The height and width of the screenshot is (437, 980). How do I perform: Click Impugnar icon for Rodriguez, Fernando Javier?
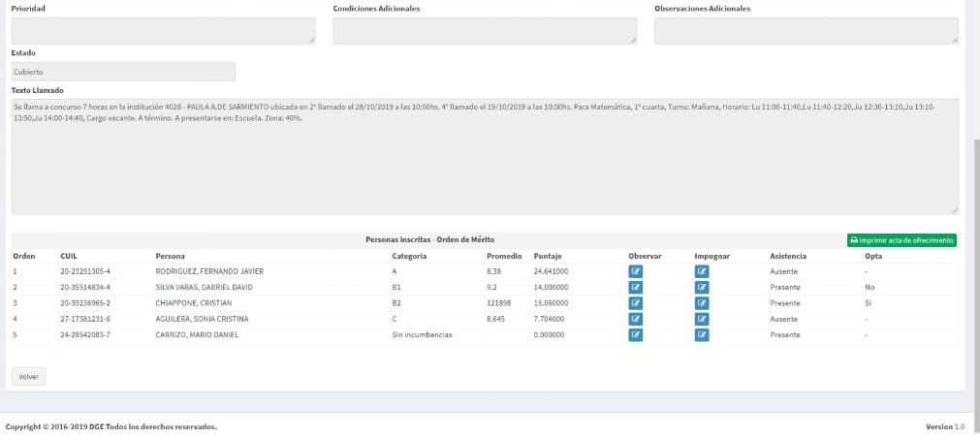pos(702,271)
